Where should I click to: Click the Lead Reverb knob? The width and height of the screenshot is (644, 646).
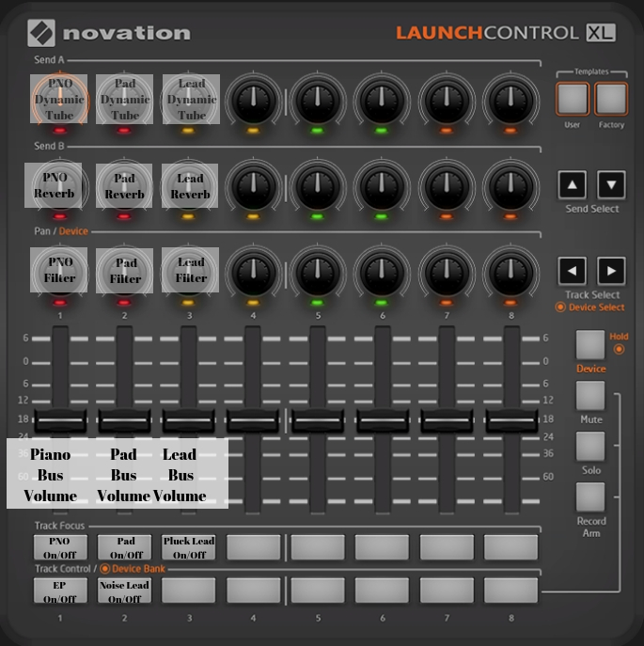coord(189,186)
